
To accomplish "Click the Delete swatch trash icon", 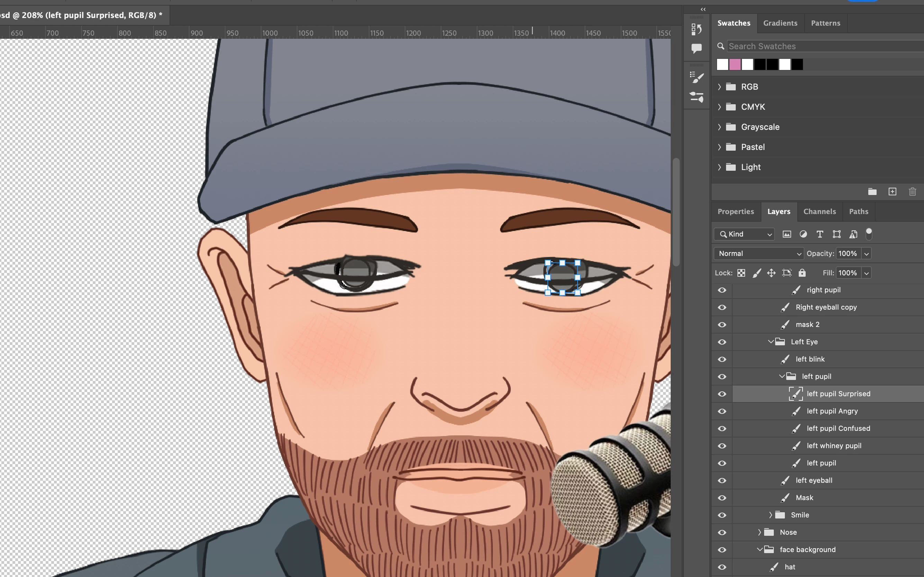I will point(912,192).
